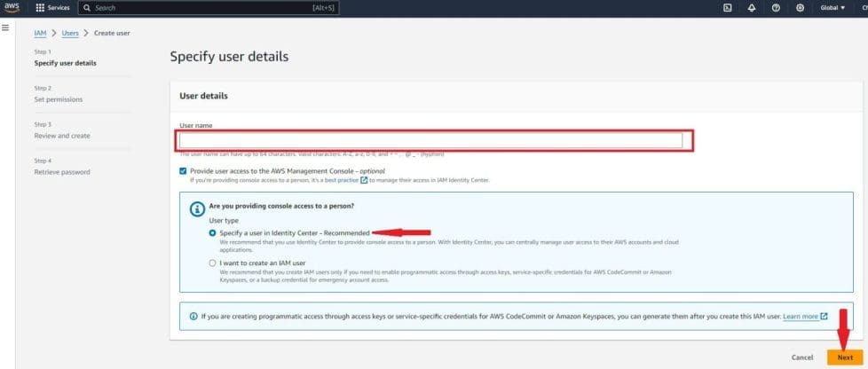The height and width of the screenshot is (369, 868).
Task: Click the external link icon beside best practice
Action: coord(364,180)
